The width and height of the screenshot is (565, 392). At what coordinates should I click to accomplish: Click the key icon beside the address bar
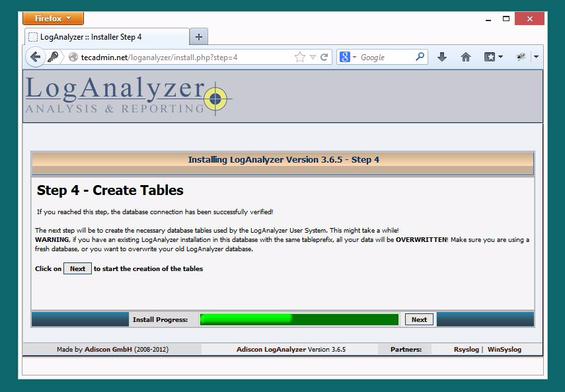pos(53,57)
